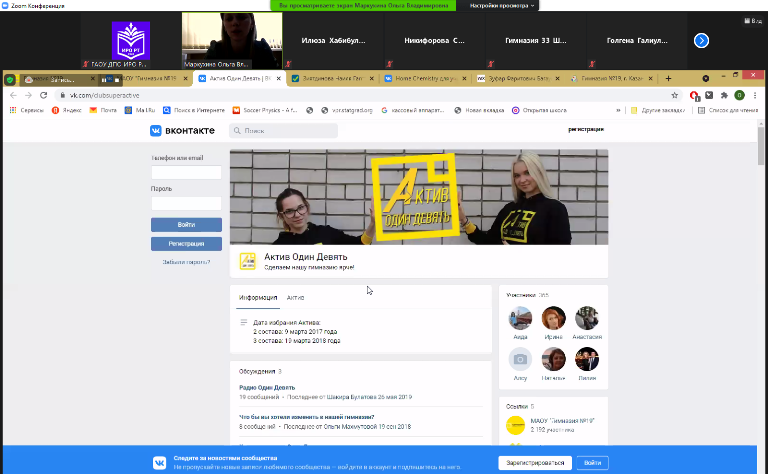Open Настройки просмотра Zoom dropdown
The width and height of the screenshot is (768, 474).
click(x=502, y=5)
